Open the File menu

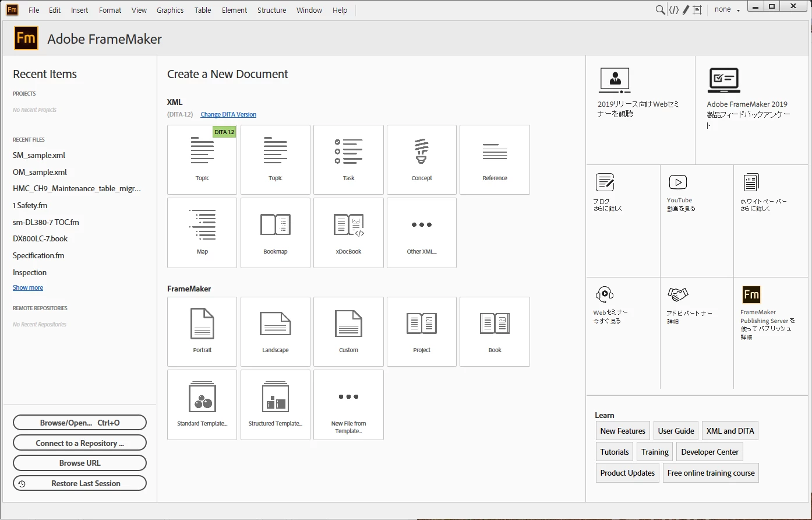[34, 10]
